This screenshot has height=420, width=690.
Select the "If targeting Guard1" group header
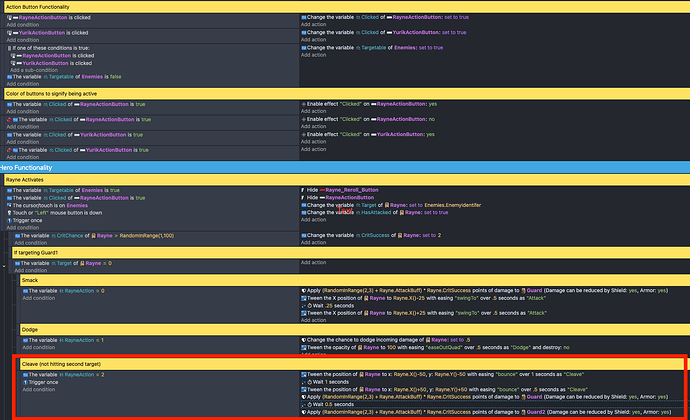pyautogui.click(x=38, y=253)
